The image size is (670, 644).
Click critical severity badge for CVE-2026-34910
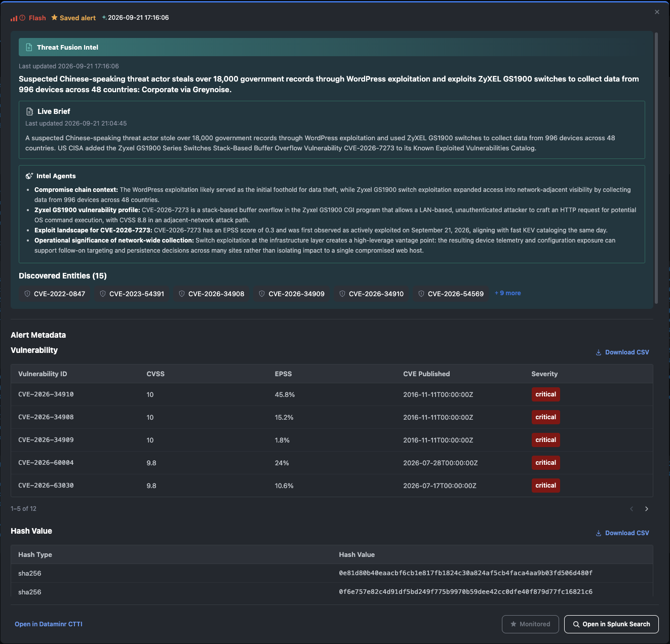pos(545,394)
